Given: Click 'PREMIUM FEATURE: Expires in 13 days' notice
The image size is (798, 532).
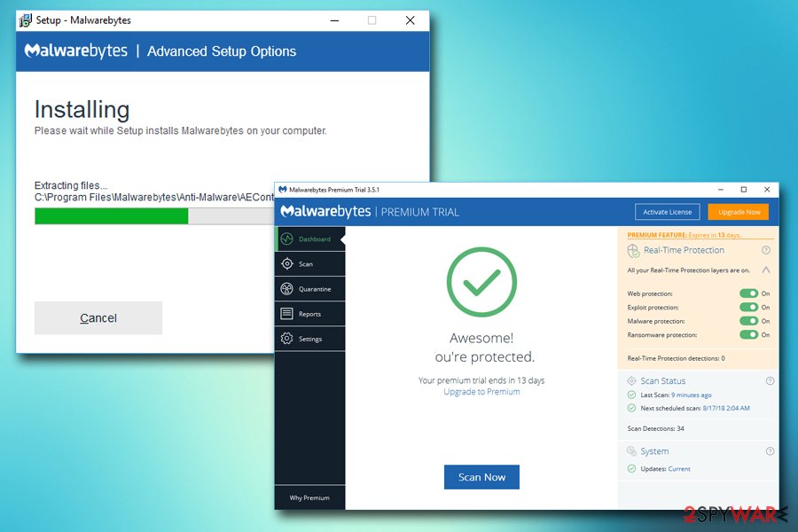Looking at the screenshot, I should click(684, 235).
